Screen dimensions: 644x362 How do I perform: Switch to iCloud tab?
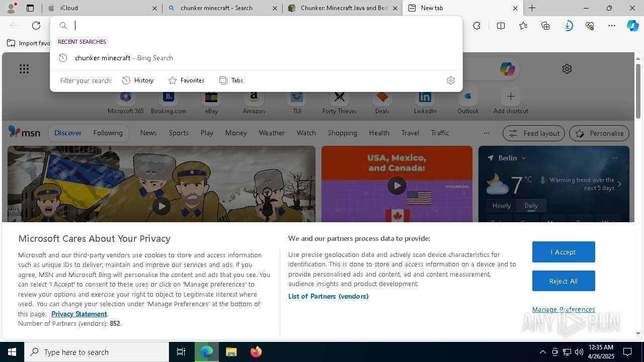(102, 8)
